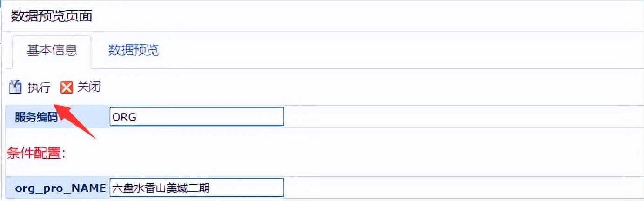Place cursor after ORG text in field
This screenshot has height=201, width=644.
(138, 117)
